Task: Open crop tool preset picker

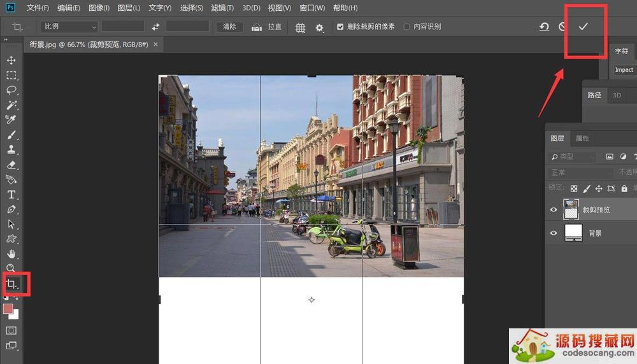Action: click(x=18, y=27)
